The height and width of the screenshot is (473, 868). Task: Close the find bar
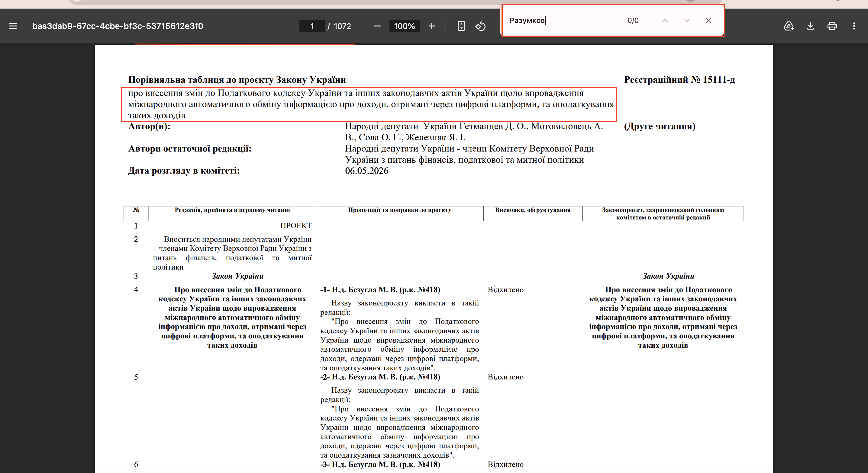point(708,21)
